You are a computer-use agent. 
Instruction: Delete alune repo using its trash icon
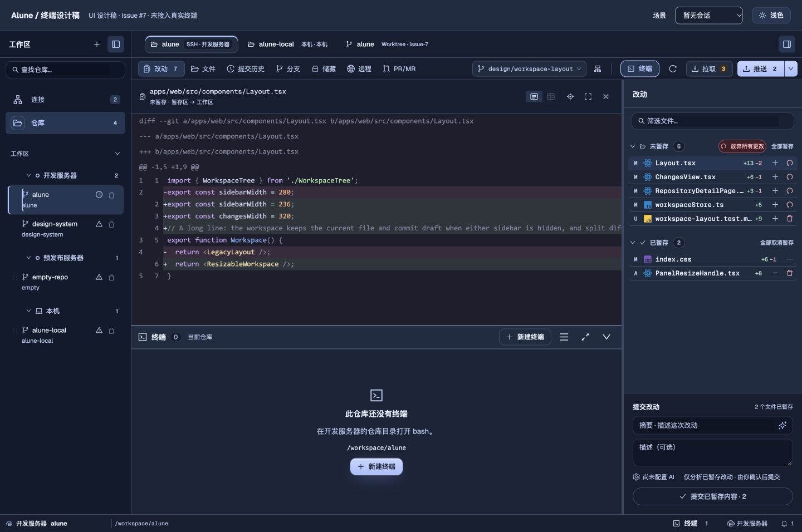click(111, 195)
